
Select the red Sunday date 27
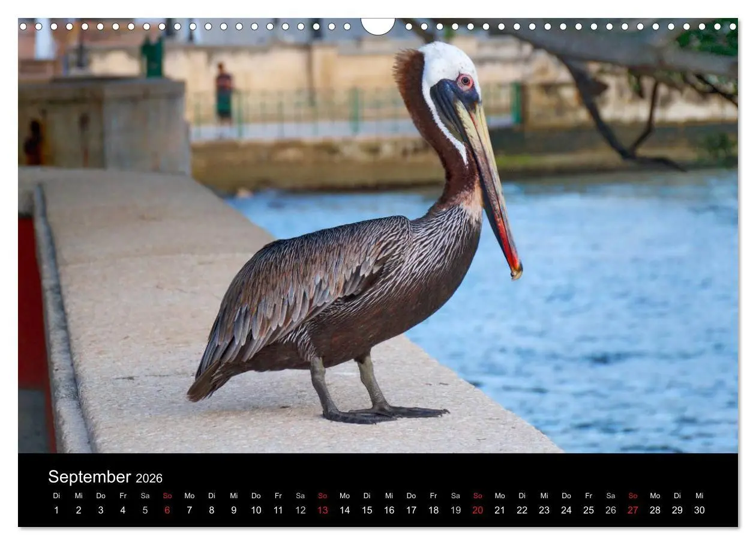[632, 510]
